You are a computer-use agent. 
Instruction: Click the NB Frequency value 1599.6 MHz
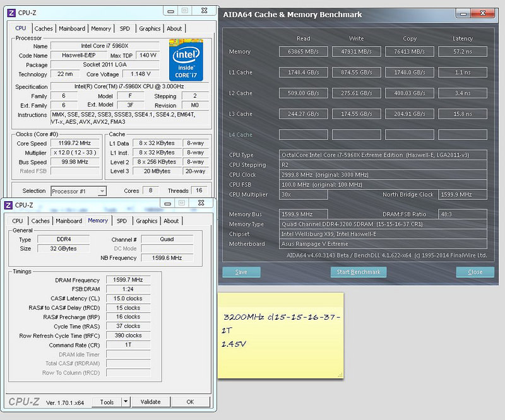(x=167, y=258)
